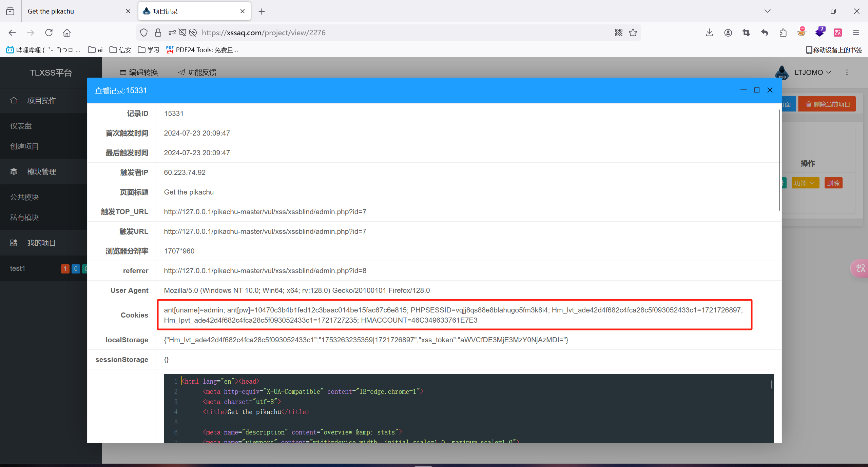The width and height of the screenshot is (868, 467).
Task: Open the 学习 bookmarks folder
Action: pyautogui.click(x=149, y=50)
